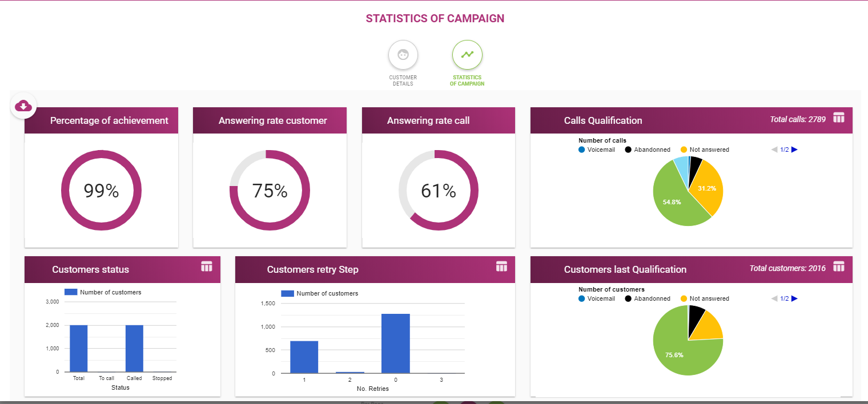The image size is (868, 404).
Task: Click the 'Answering rate customer' header
Action: 273,120
